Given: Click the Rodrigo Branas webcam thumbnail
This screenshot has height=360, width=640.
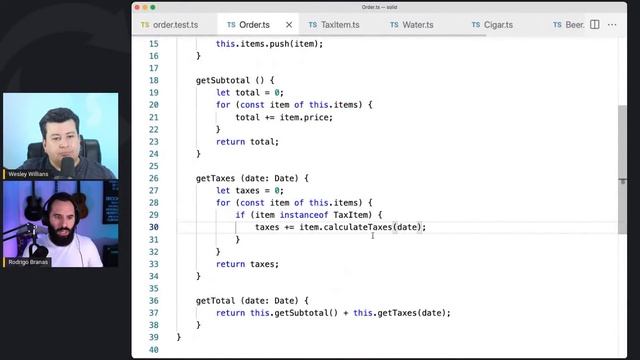Looking at the screenshot, I should tap(60, 224).
